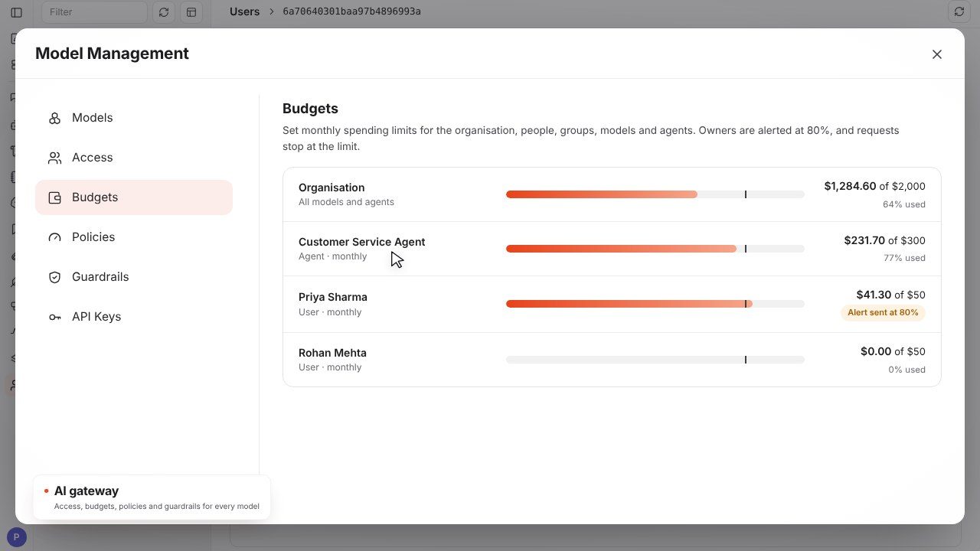Viewport: 980px width, 551px height.
Task: Click the Budgets wallet icon
Action: pos(54,197)
